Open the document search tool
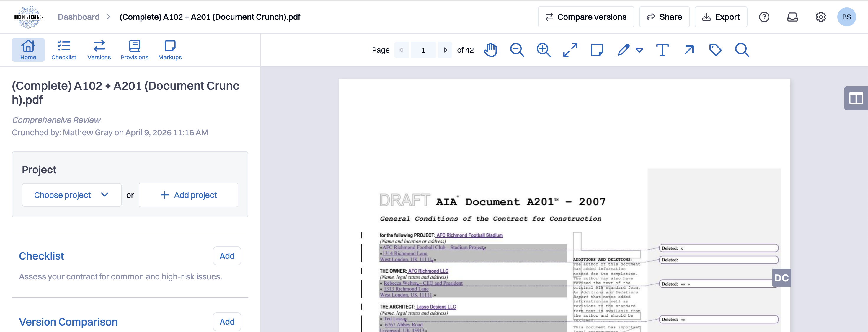The image size is (868, 332). coord(742,50)
